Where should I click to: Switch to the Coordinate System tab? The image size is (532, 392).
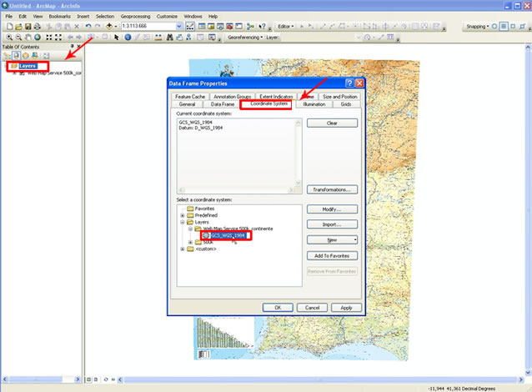tap(269, 104)
